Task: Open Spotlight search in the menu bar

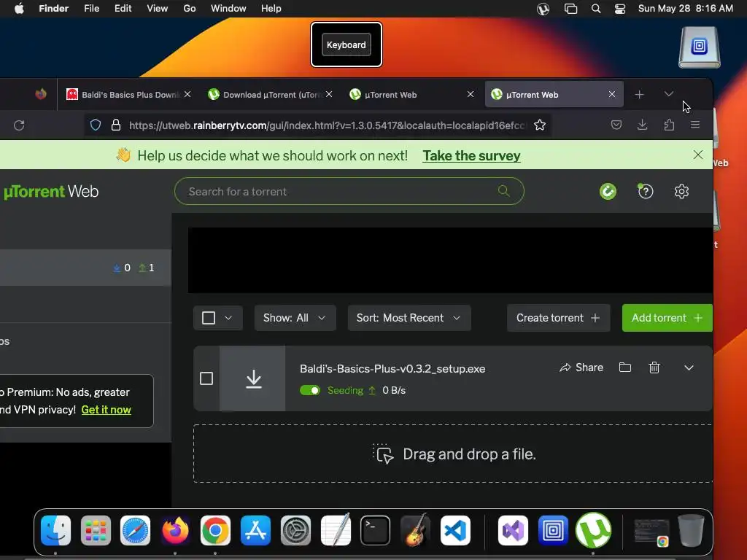Action: click(x=595, y=9)
